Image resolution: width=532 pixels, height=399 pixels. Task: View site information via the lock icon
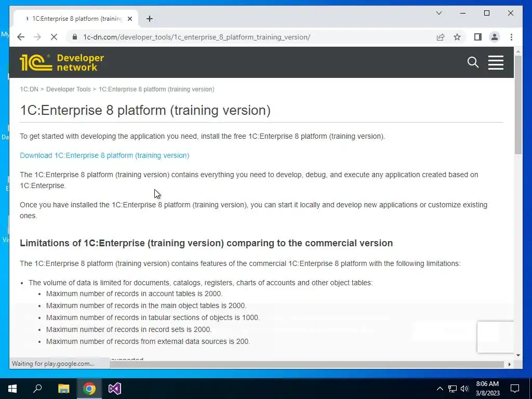pos(75,37)
